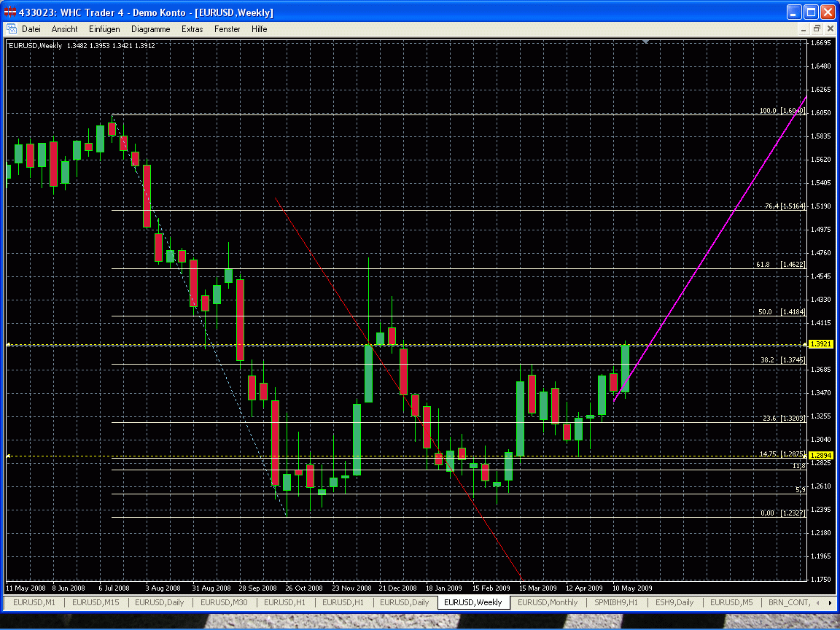Open the Fenster menu
The width and height of the screenshot is (840, 630).
227,29
